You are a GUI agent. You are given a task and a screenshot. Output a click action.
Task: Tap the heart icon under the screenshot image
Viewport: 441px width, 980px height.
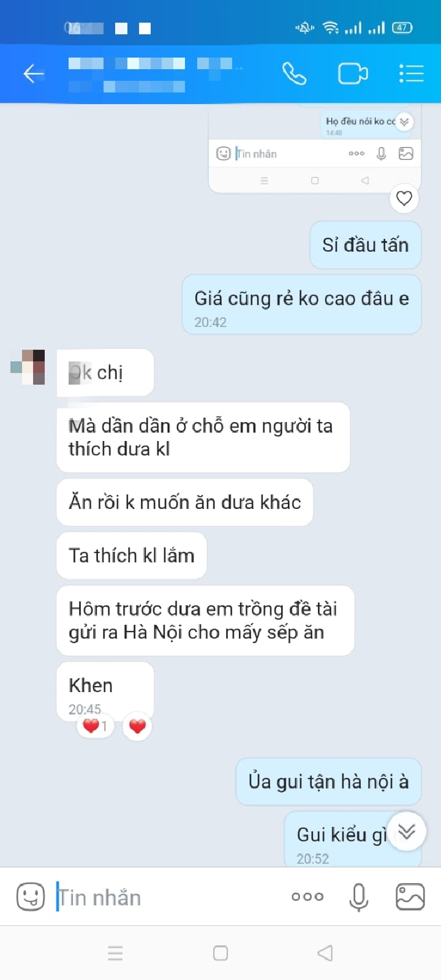pyautogui.click(x=404, y=198)
